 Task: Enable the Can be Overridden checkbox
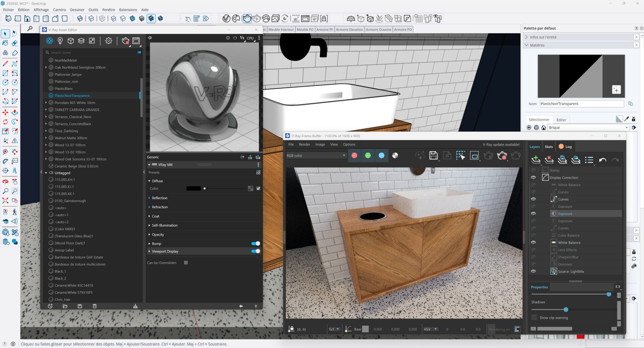(186, 263)
